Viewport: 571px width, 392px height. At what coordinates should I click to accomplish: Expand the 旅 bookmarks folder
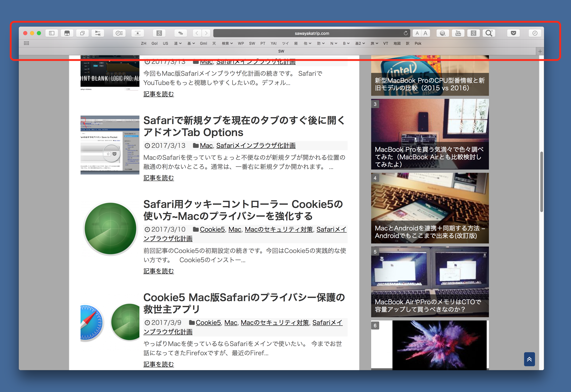point(374,44)
